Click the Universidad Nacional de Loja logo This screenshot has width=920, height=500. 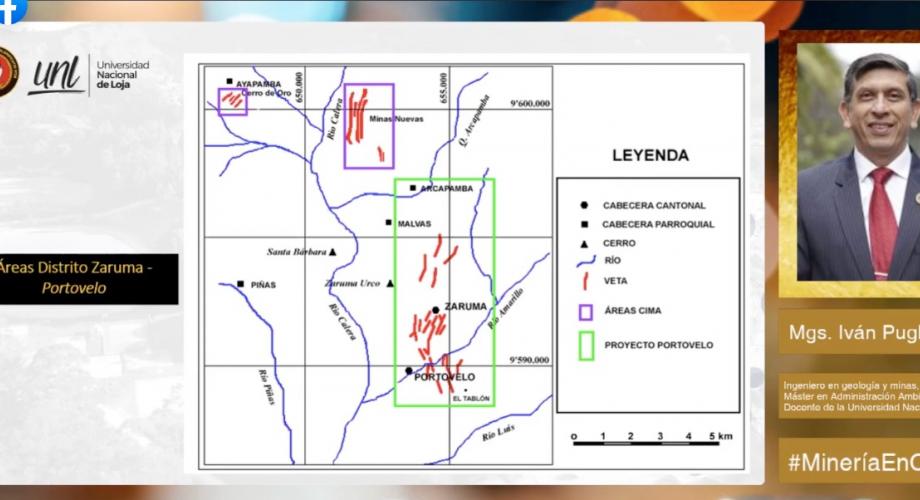tap(88, 73)
